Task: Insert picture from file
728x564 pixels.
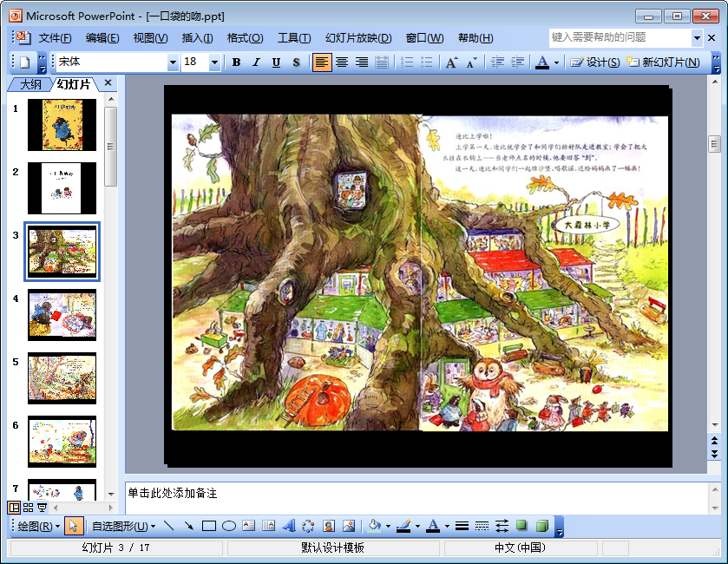Action: (x=349, y=526)
